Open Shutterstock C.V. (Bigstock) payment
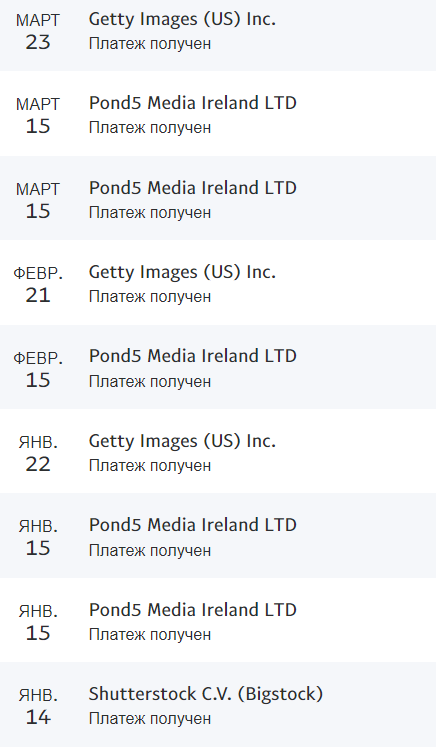This screenshot has height=747, width=436. point(218,705)
